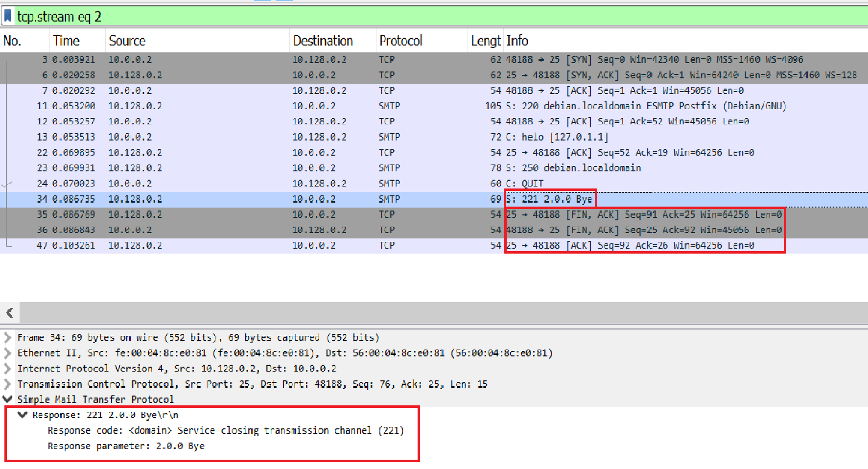Collapse the Simple Mail Transfer Protocol node

click(x=7, y=399)
